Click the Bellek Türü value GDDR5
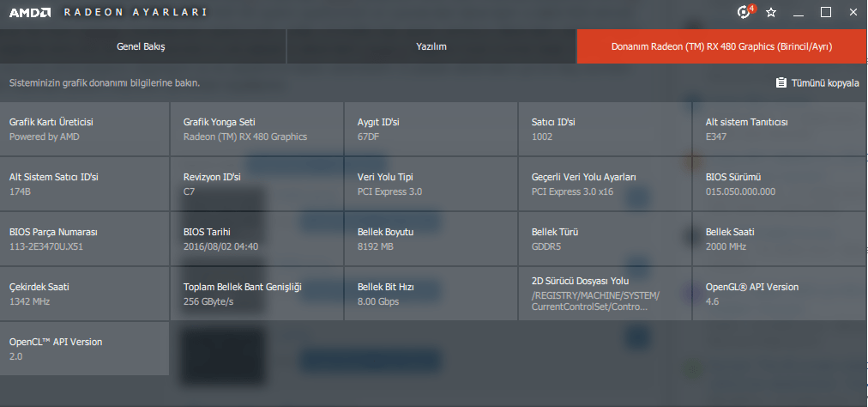 [x=546, y=246]
